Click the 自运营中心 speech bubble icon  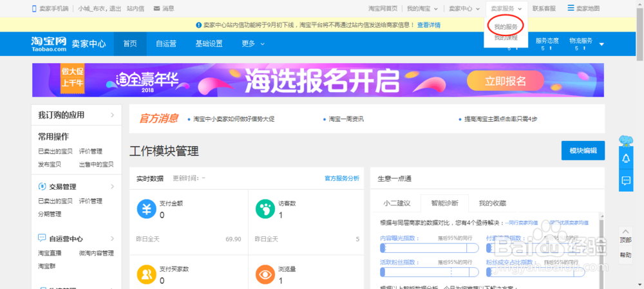42,238
